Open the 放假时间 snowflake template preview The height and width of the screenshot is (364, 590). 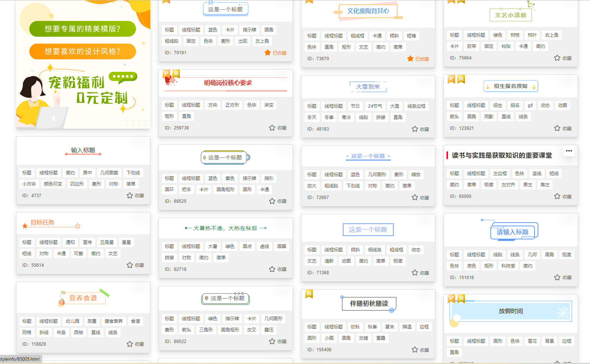point(510,311)
